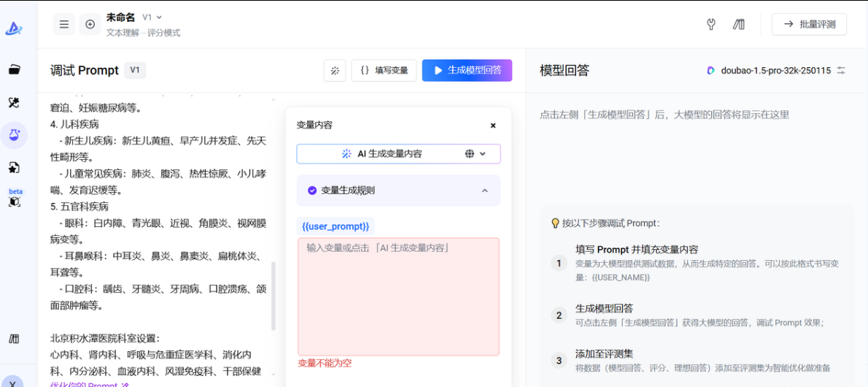Select the flask icon in left sidebar
Viewport: 868px width, 387px height.
pyautogui.click(x=14, y=134)
